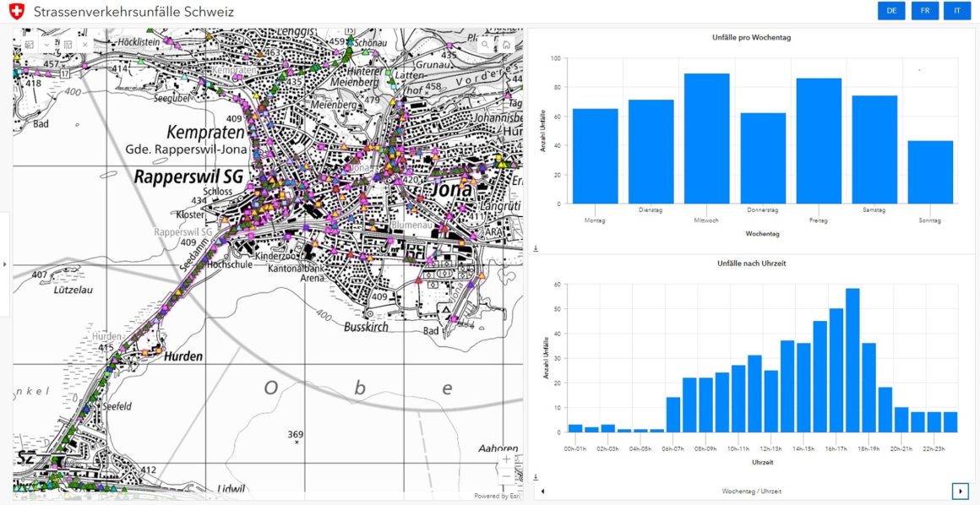Click the second map selection icon
Screen dimensions: 980x505
point(66,44)
